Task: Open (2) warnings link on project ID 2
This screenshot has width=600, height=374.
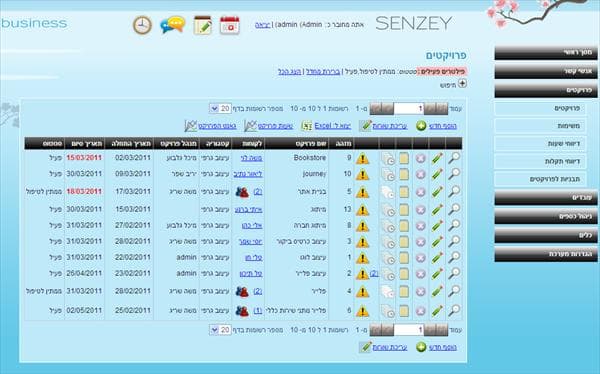Action: [x=374, y=274]
